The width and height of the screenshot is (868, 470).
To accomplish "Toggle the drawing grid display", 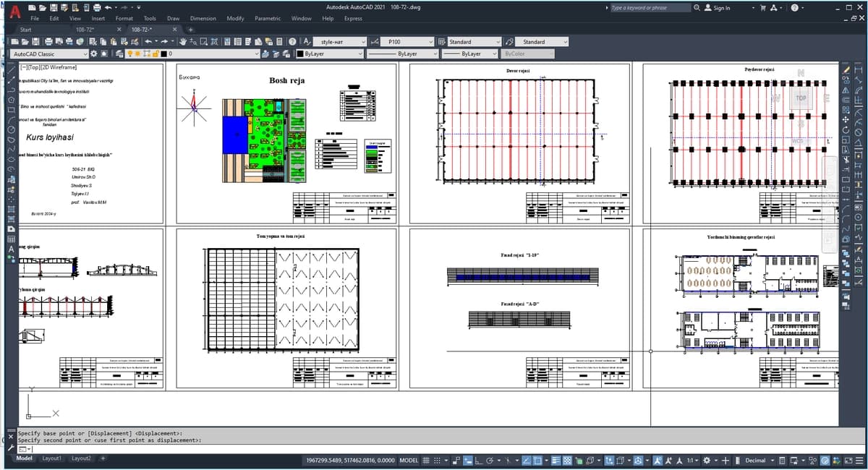I will pyautogui.click(x=426, y=460).
